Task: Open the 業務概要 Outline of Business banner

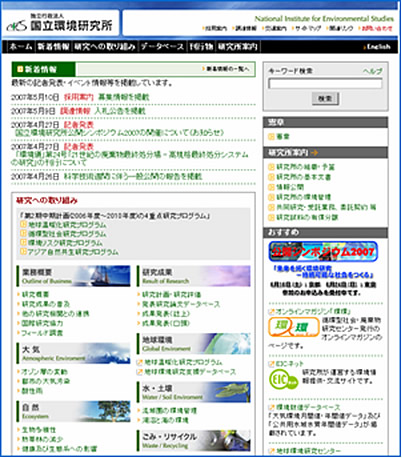Action: [x=73, y=276]
